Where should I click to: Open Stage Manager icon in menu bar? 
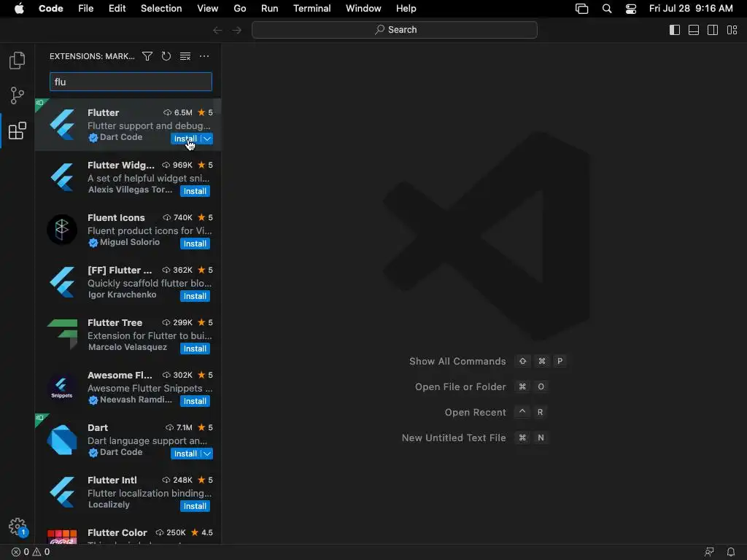581,9
